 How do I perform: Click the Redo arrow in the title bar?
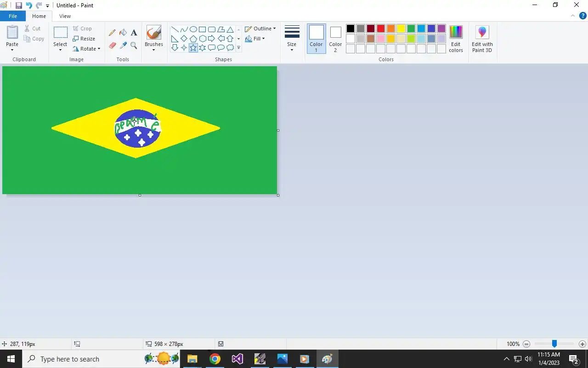pyautogui.click(x=39, y=6)
